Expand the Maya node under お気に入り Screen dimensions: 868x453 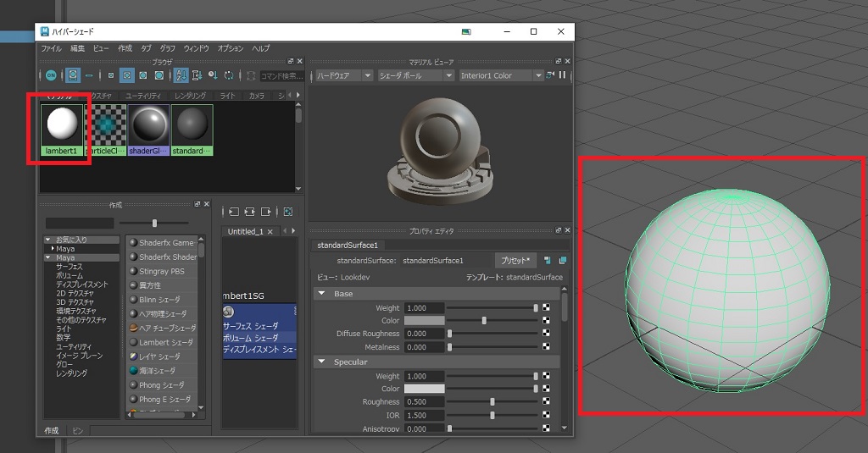click(53, 249)
